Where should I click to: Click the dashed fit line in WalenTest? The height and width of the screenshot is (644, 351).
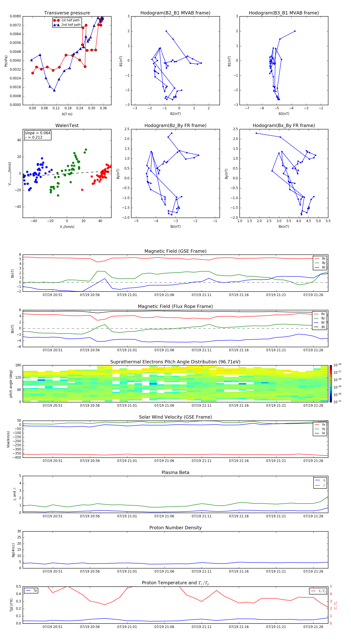click(x=67, y=174)
